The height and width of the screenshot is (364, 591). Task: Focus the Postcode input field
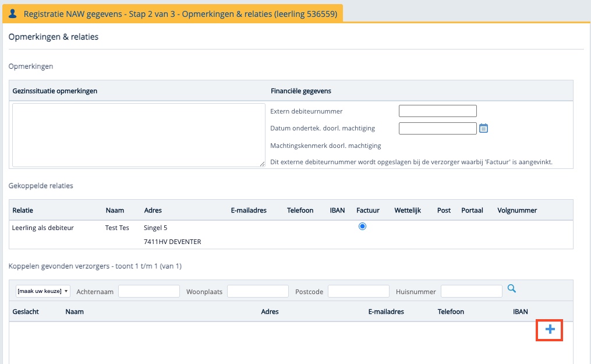click(x=359, y=291)
